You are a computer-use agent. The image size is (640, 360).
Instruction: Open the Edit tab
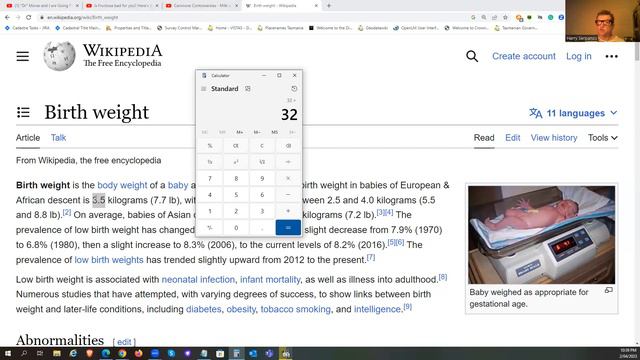(512, 138)
